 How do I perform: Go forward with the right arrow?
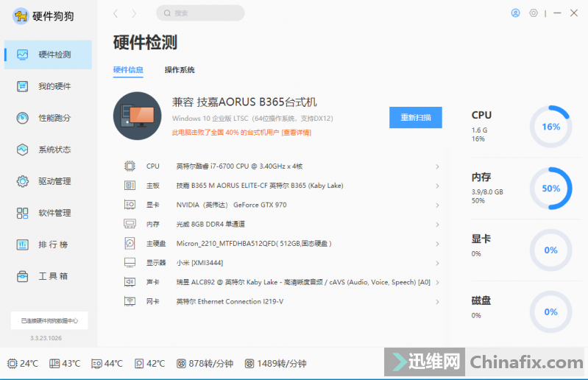pyautogui.click(x=134, y=14)
